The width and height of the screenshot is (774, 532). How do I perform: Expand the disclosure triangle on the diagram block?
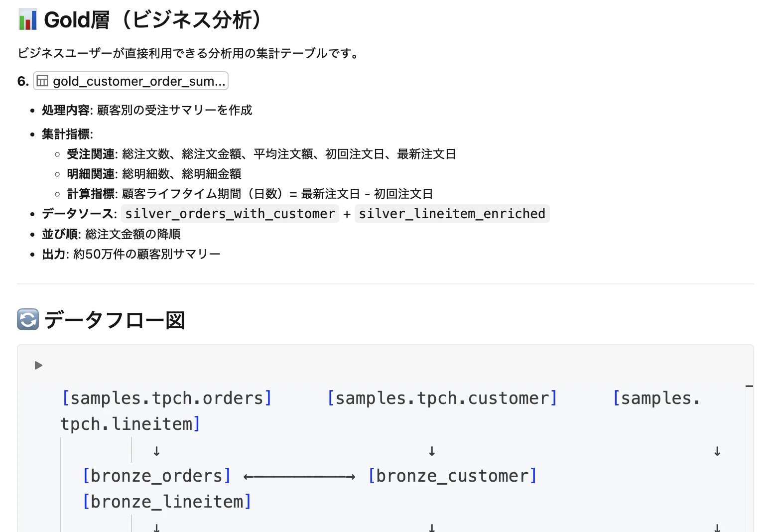coord(38,365)
